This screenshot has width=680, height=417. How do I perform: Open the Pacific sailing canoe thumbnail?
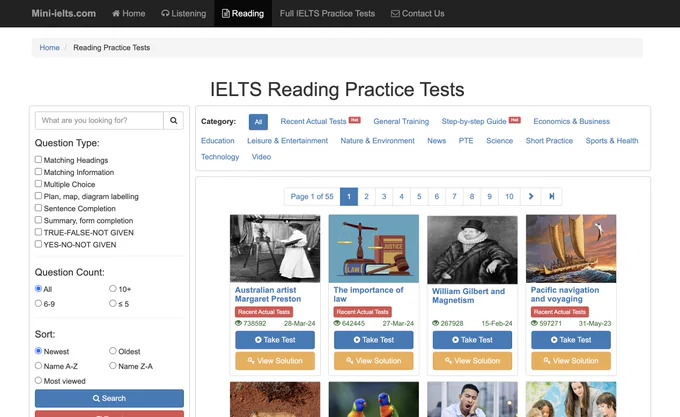[x=571, y=248]
